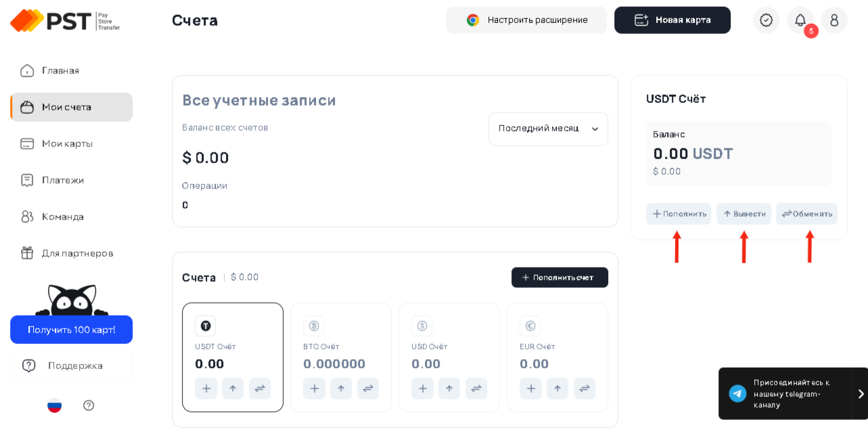Click the withdraw arrow on the USD account card
The width and height of the screenshot is (868, 432).
coord(449,389)
